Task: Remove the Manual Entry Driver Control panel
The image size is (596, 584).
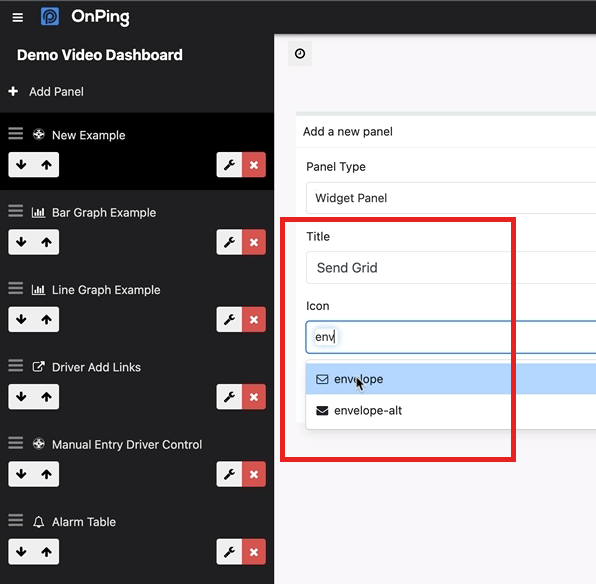Action: coord(254,474)
